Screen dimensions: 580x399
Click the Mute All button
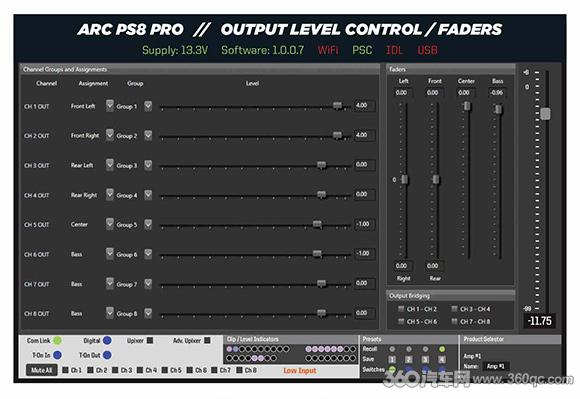41,370
